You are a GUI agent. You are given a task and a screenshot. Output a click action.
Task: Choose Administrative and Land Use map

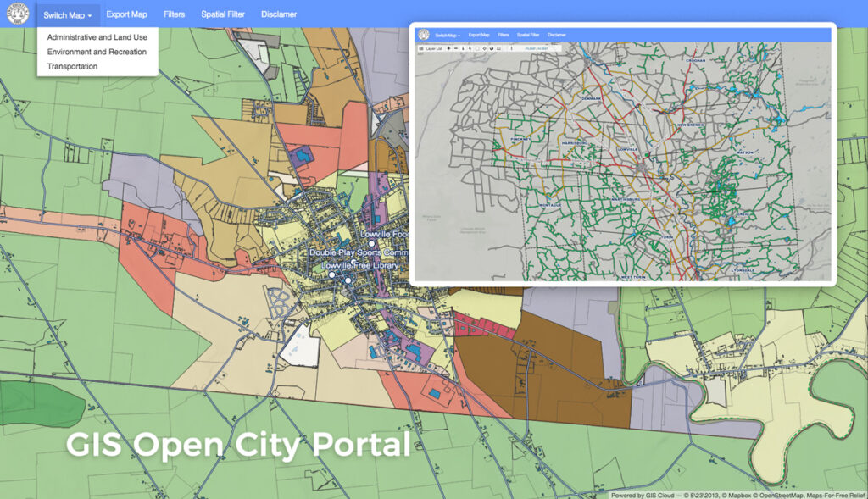point(97,37)
